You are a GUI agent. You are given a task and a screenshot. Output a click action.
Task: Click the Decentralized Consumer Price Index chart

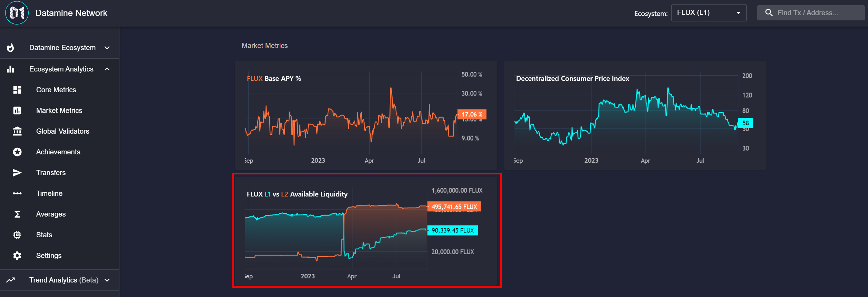tap(635, 115)
